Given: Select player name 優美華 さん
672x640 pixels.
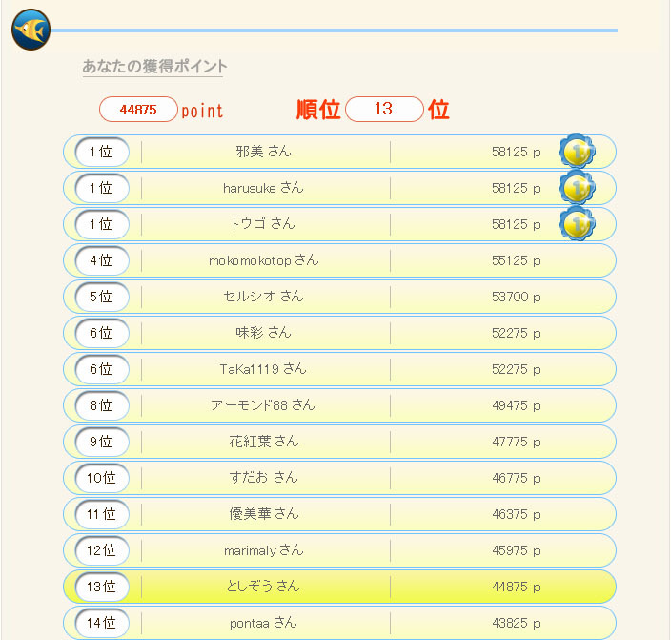Looking at the screenshot, I should point(263,514).
